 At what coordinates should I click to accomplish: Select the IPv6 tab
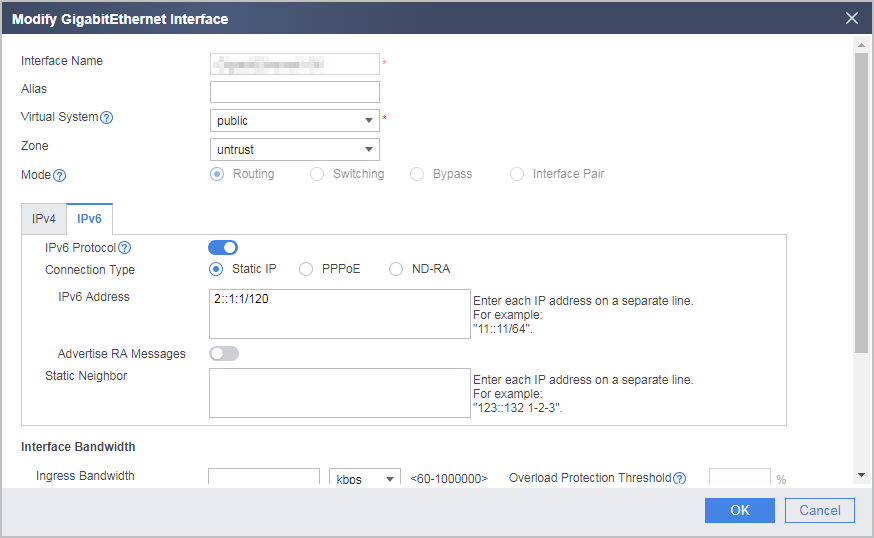coord(89,219)
